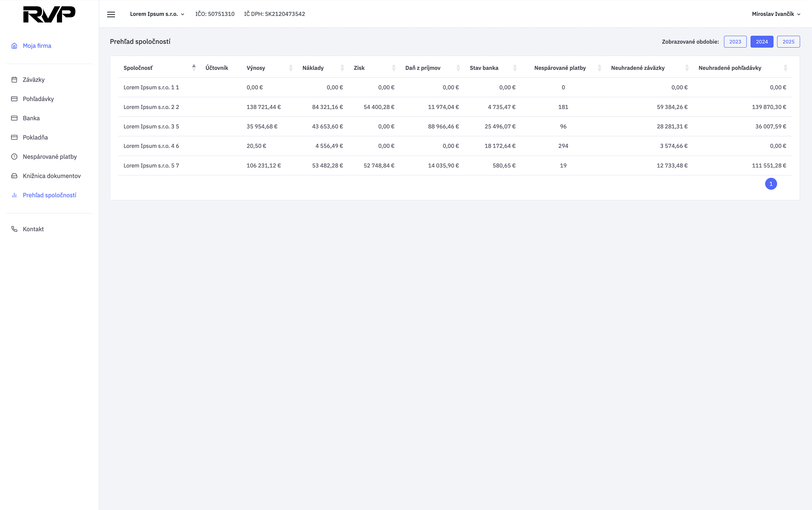Click the Moja firma home icon
Viewport: 812px width, 510px height.
(14, 46)
